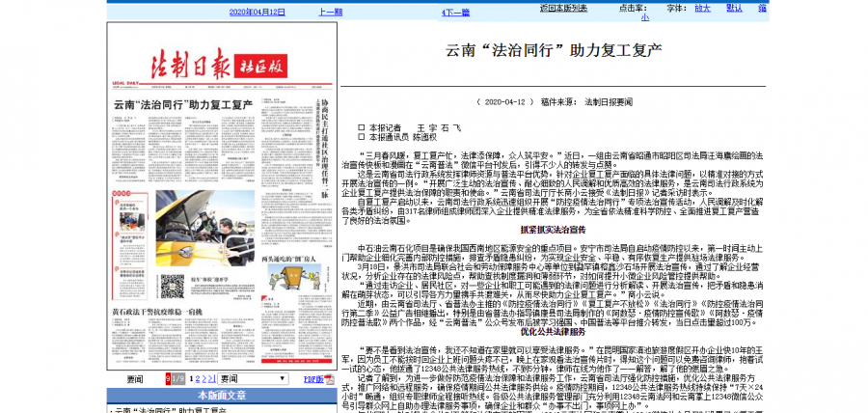Select the byline 本报通讯员 陈函权
Viewport: 868px width, 413px height.
pos(397,137)
